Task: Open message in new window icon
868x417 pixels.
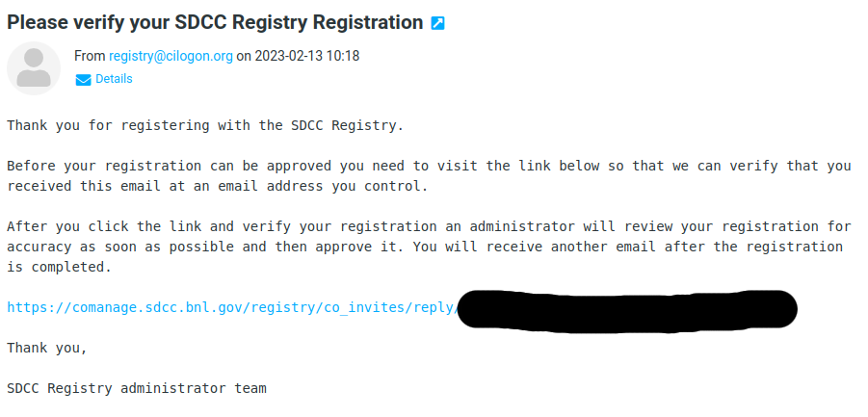Action: click(437, 23)
